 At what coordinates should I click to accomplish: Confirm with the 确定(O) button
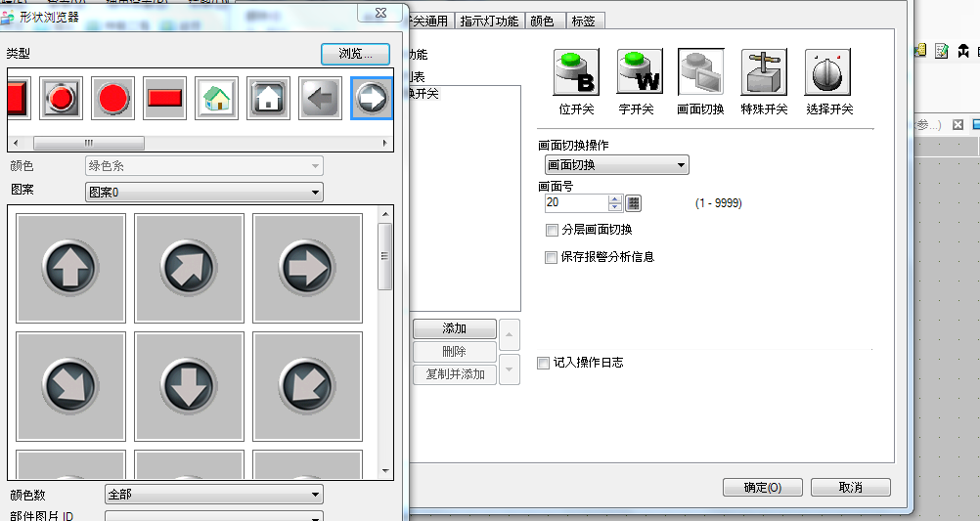tap(762, 487)
